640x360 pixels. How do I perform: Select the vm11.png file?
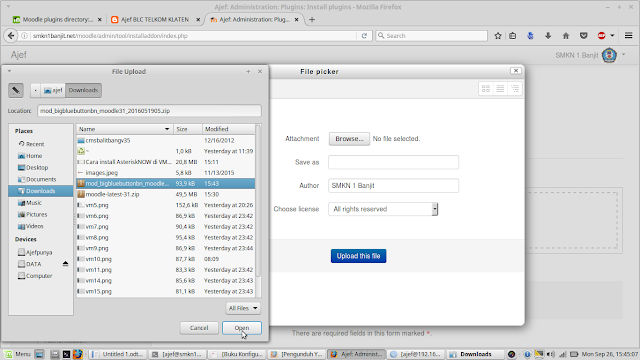(x=166, y=270)
